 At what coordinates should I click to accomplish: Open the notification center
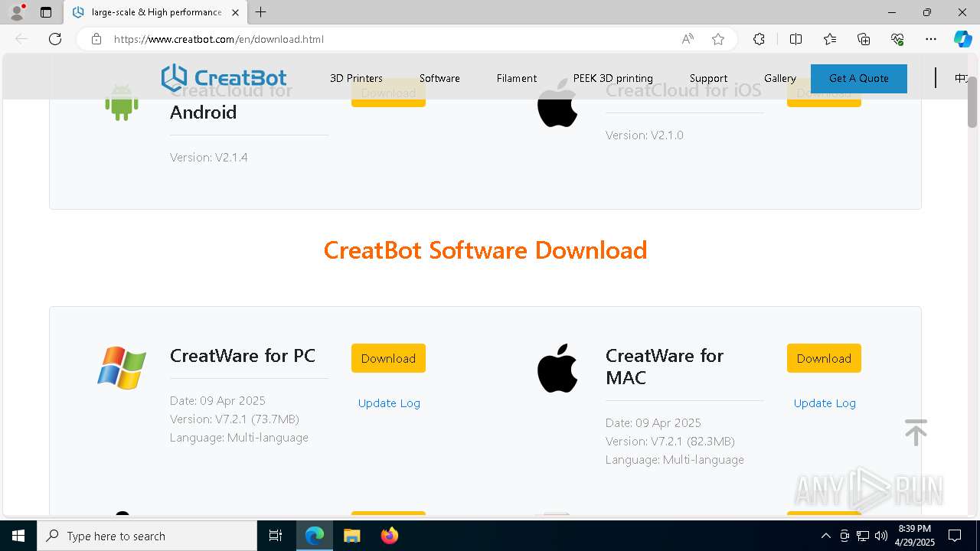(x=955, y=536)
